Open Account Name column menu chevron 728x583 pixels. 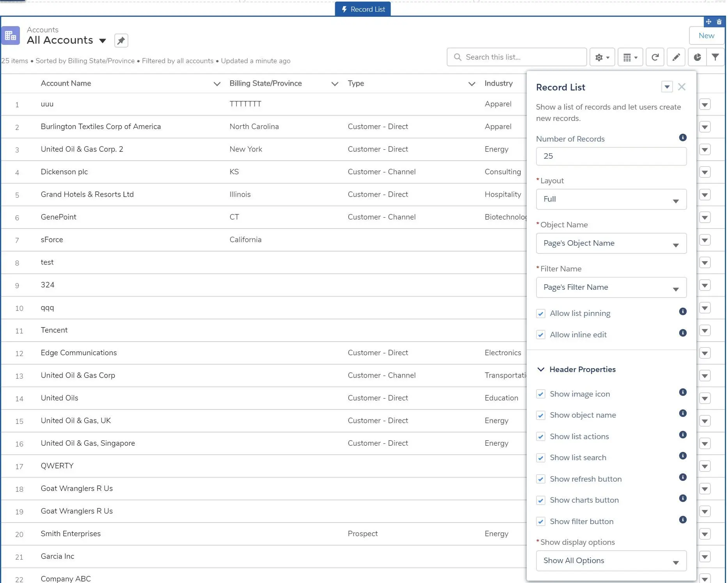(217, 84)
